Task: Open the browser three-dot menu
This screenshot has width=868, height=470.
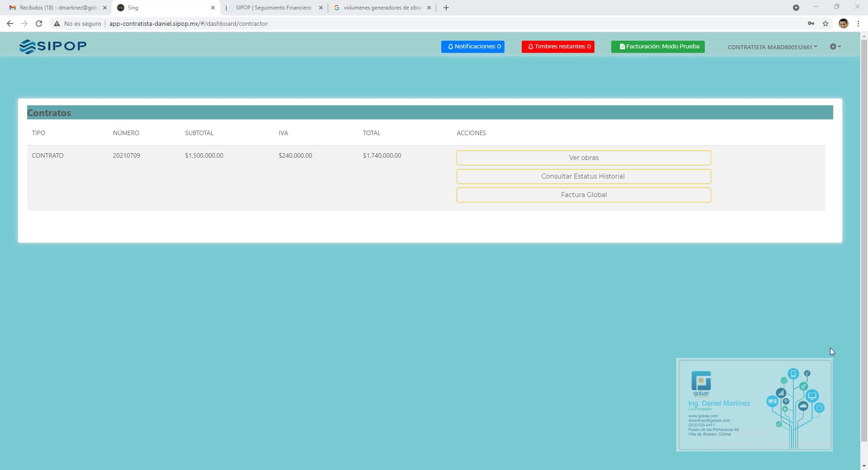Action: click(859, 23)
